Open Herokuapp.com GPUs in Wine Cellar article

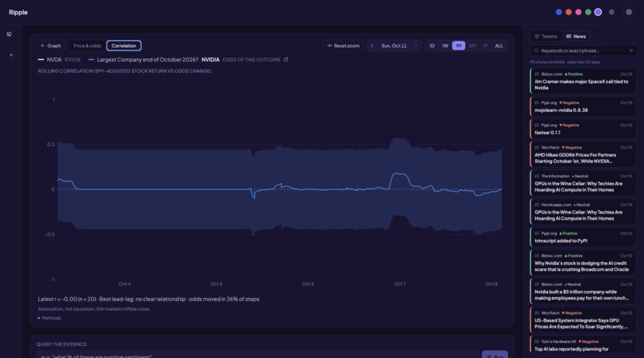(583, 212)
